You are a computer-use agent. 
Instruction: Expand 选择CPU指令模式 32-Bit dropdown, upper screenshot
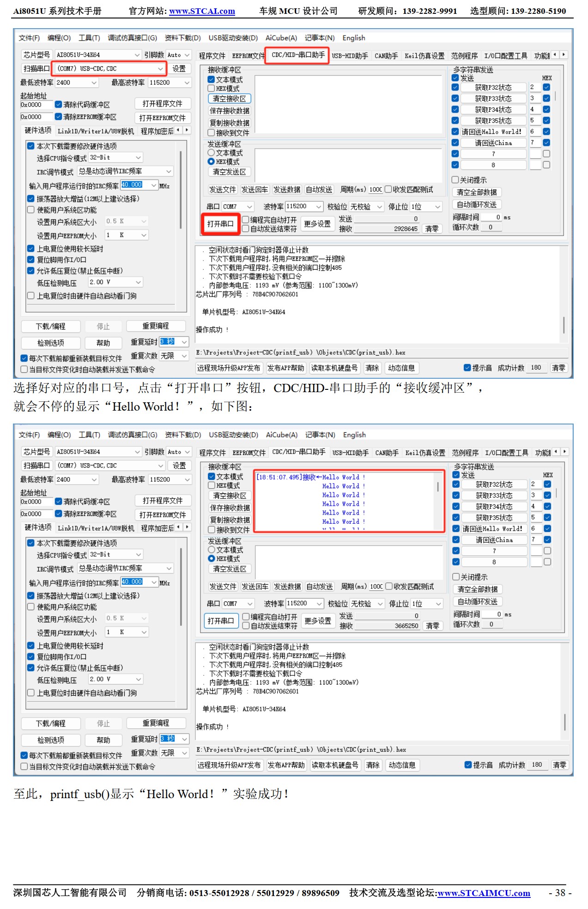[115, 158]
